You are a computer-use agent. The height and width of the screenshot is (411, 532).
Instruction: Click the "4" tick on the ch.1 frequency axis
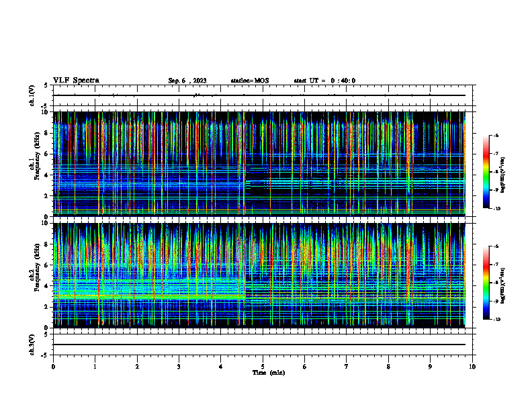(46, 175)
